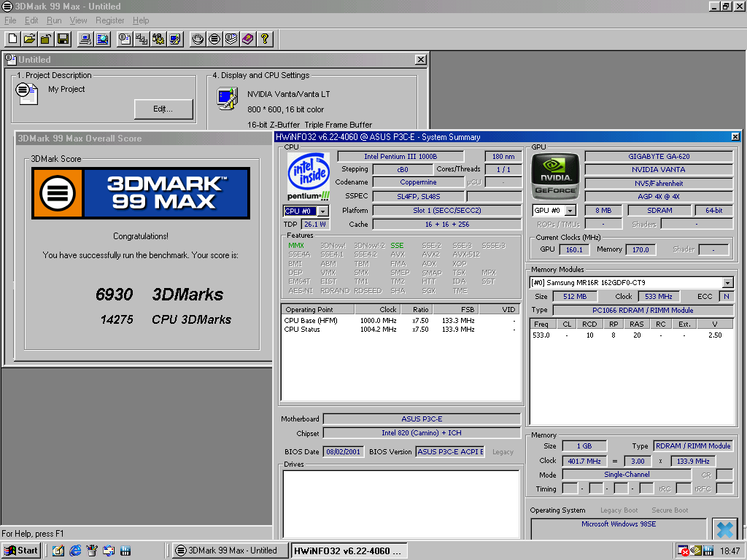The image size is (747, 560).
Task: Close the Untitled project sub-window
Action: (x=421, y=60)
